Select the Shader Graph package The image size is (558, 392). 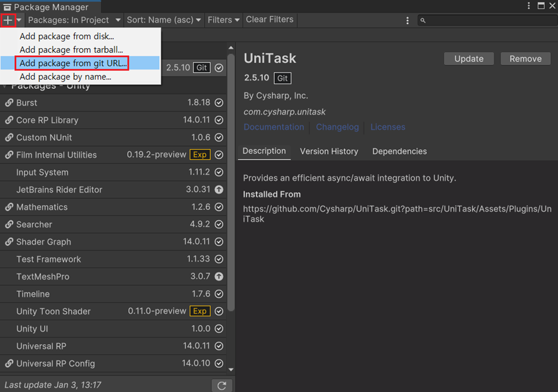pos(113,242)
